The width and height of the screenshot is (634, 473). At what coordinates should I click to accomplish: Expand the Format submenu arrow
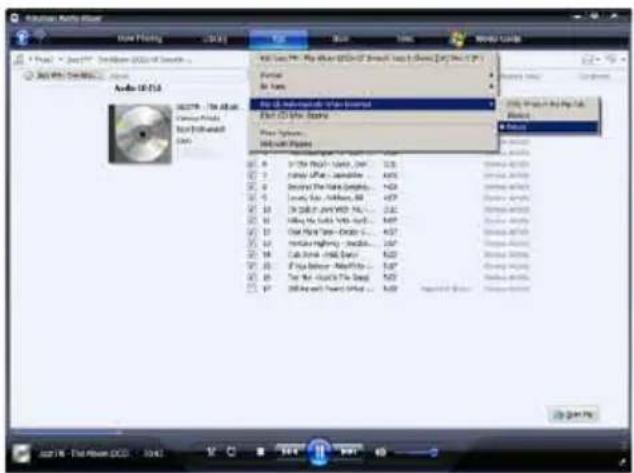point(491,76)
